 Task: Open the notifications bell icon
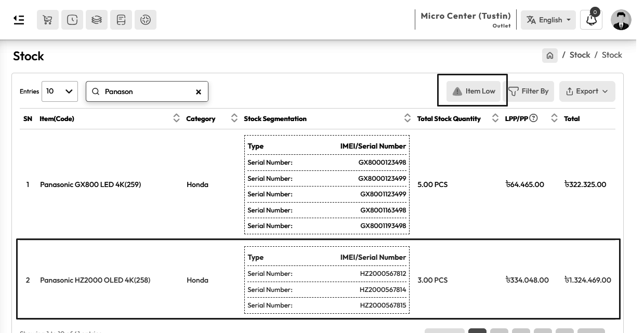(x=592, y=20)
